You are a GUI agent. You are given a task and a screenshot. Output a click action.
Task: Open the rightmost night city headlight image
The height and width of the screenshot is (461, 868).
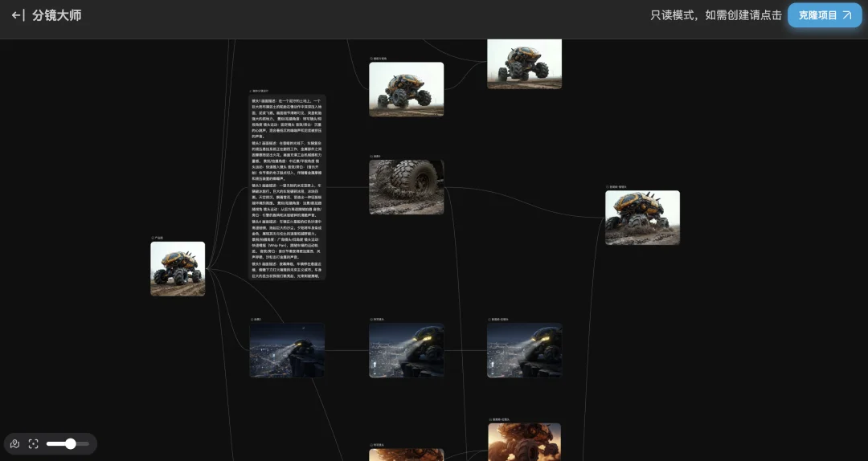[x=524, y=350]
